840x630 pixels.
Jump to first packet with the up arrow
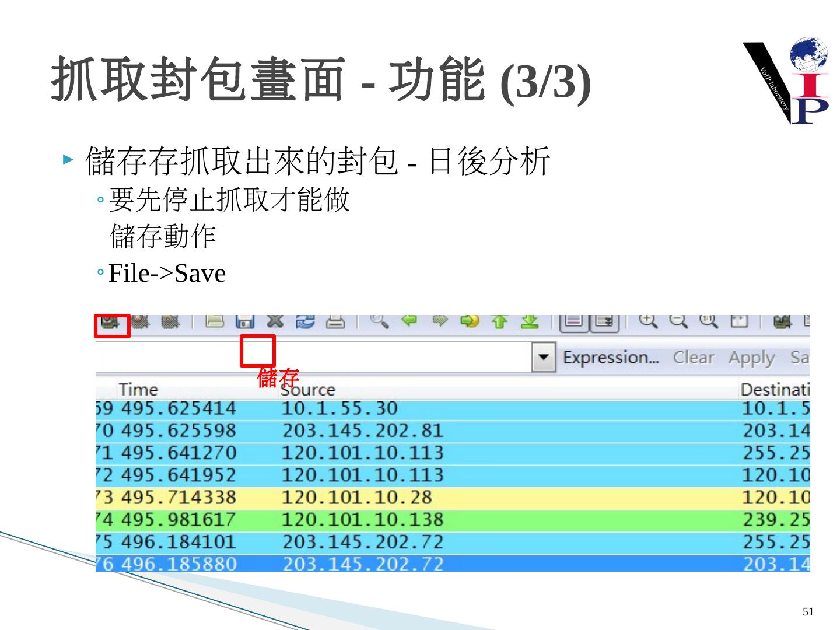point(499,321)
